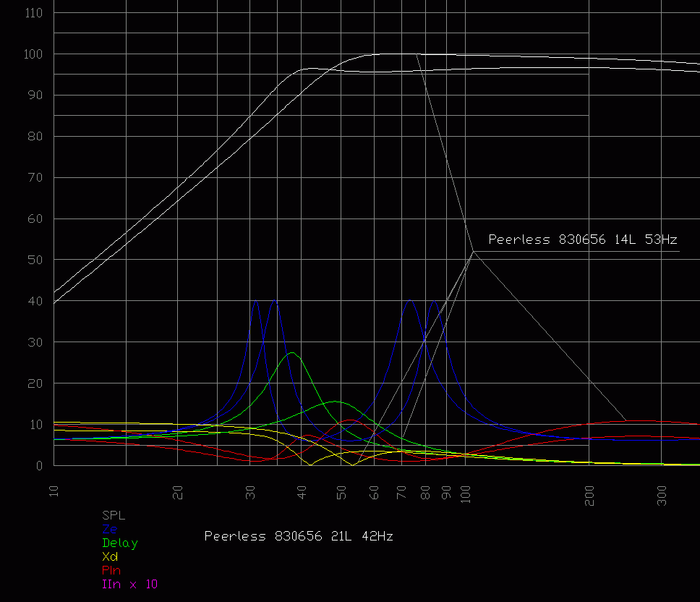The width and height of the screenshot is (700, 602).
Task: Select the rotated 100 frequency axis label
Action: click(466, 494)
